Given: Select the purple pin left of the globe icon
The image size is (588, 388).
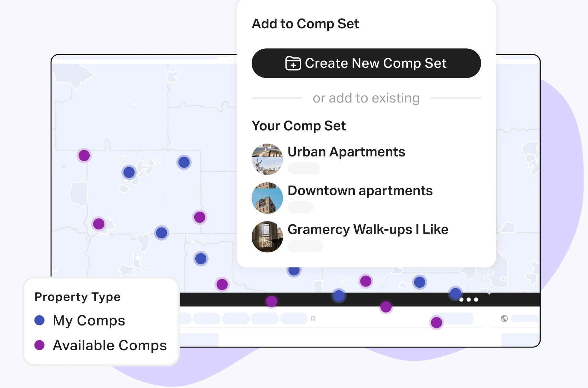Looking at the screenshot, I should tap(437, 323).
